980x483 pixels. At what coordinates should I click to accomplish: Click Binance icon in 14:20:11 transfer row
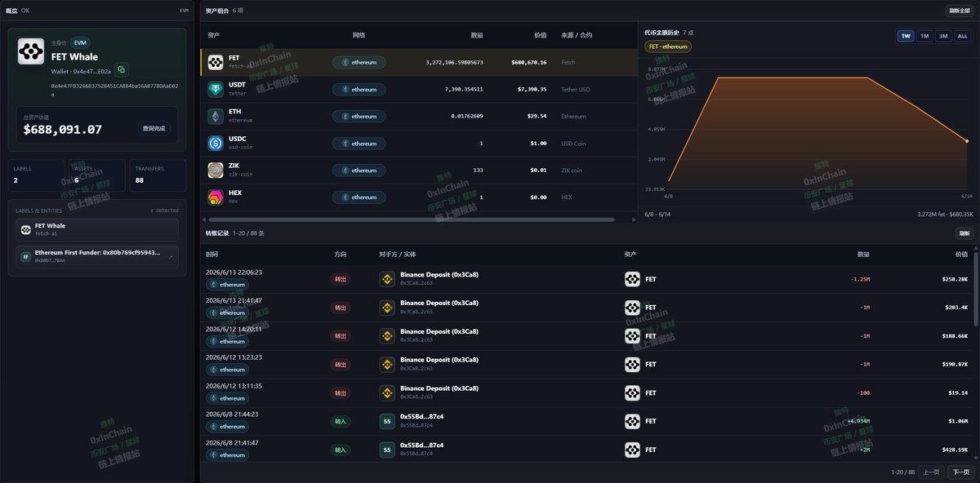387,336
